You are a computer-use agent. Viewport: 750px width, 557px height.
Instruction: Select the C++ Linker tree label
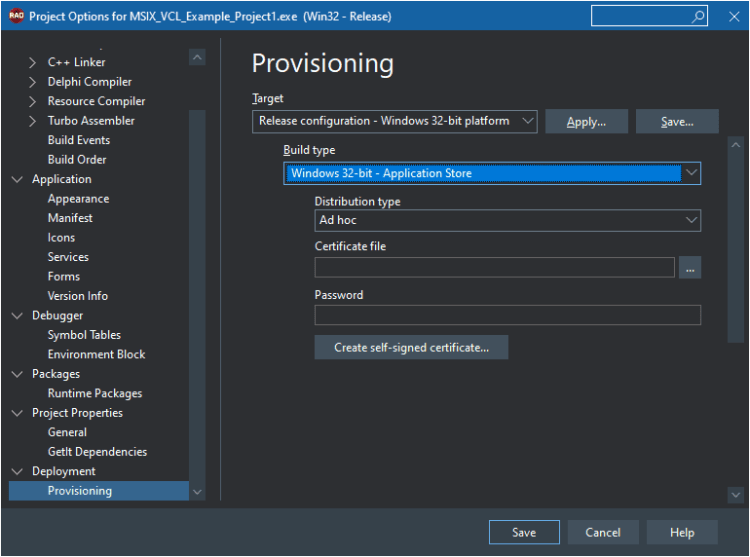click(76, 62)
